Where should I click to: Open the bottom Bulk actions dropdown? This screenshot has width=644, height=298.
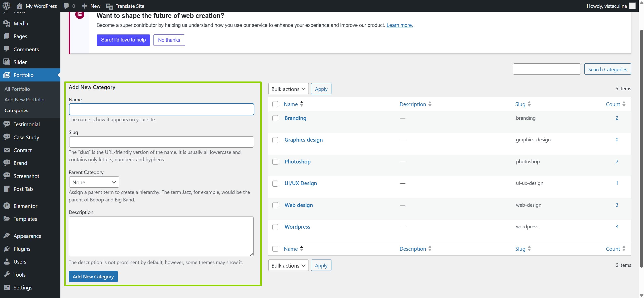click(288, 266)
